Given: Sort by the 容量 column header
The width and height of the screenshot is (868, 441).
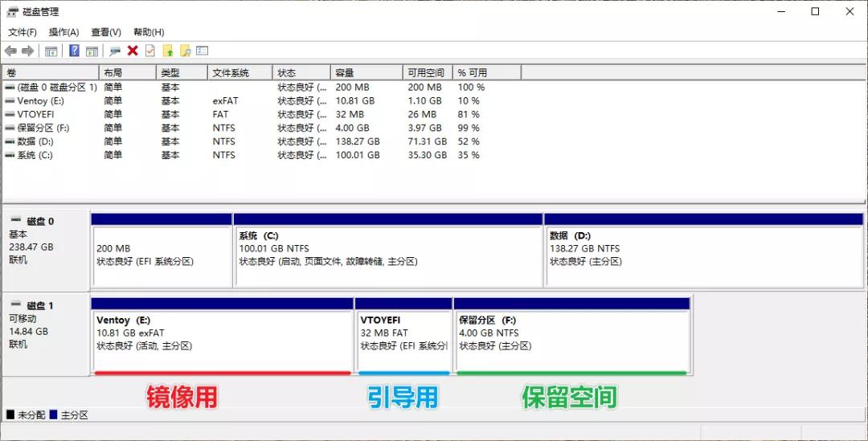Looking at the screenshot, I should pos(366,72).
